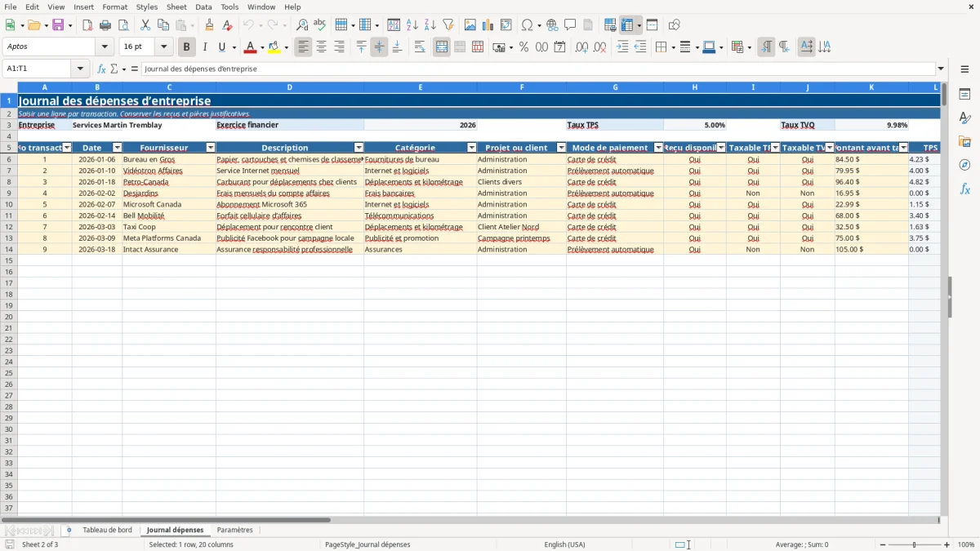This screenshot has width=980, height=551.
Task: Format as percent
Action: [x=524, y=47]
